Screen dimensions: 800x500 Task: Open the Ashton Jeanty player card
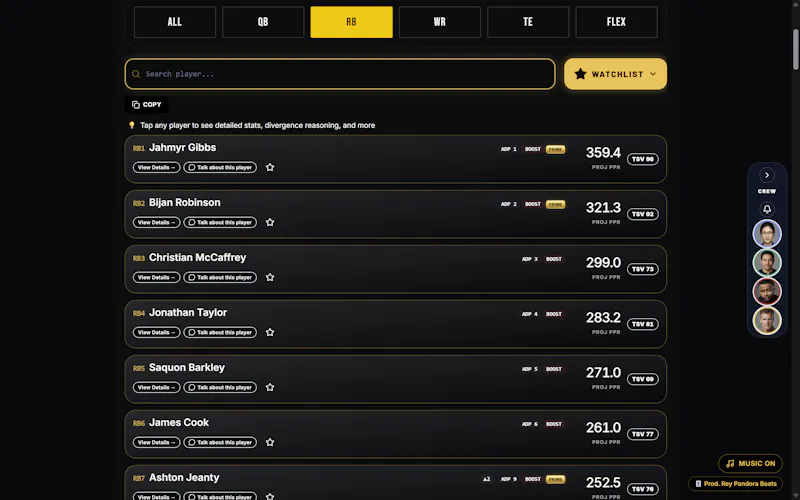click(395, 483)
